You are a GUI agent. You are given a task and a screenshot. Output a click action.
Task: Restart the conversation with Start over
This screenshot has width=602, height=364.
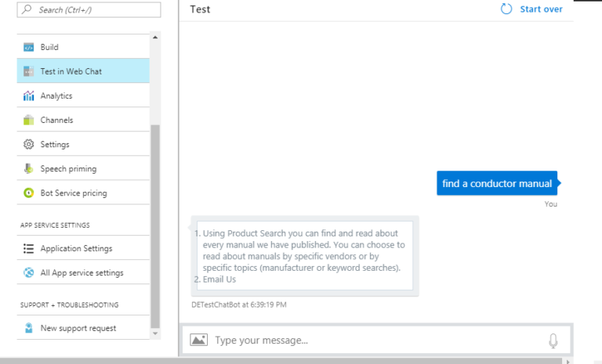pyautogui.click(x=532, y=9)
